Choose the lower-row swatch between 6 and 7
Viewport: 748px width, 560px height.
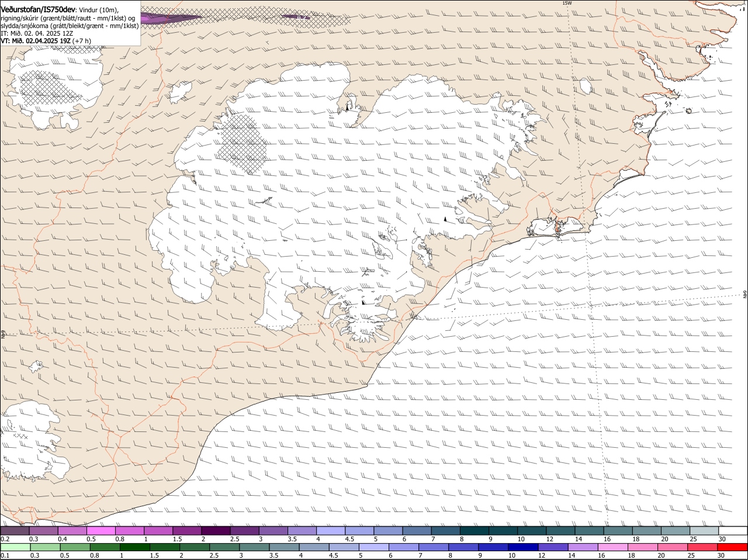[403, 547]
